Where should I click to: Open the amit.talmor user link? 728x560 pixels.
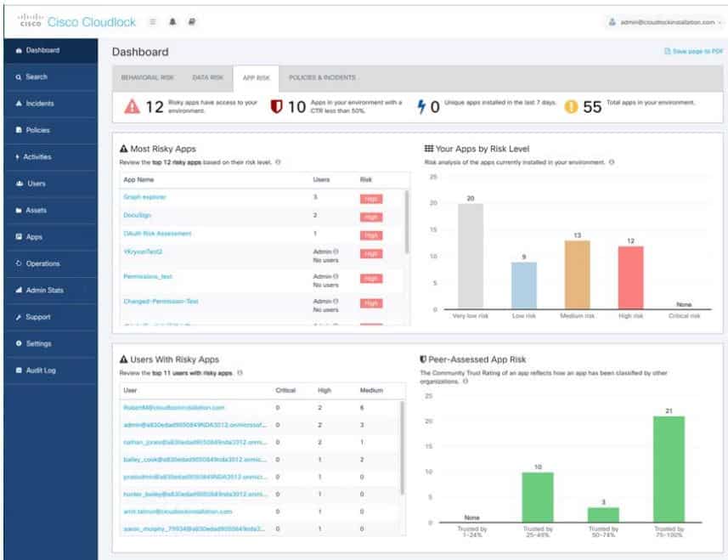point(178,512)
